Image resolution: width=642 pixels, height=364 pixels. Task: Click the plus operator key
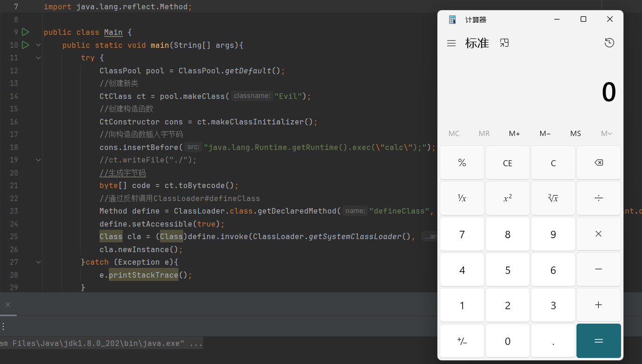[x=599, y=305]
